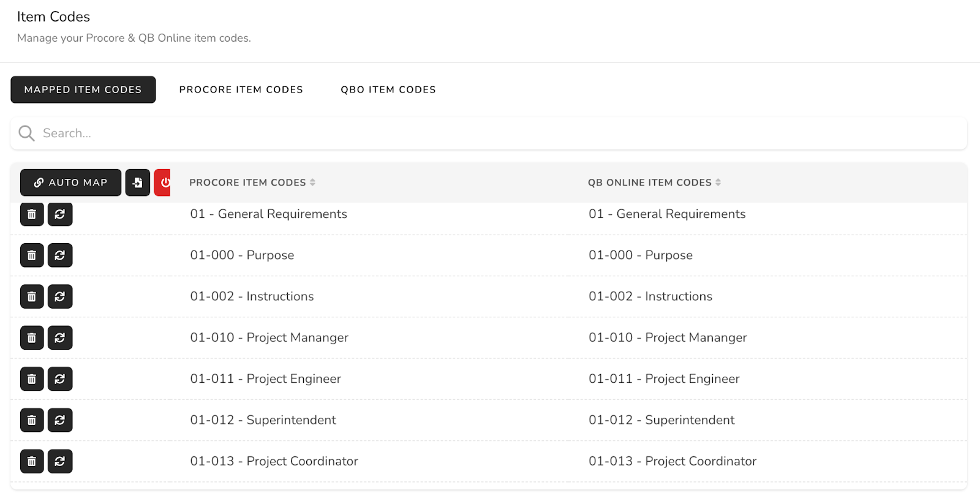
Task: Click the Manage your Procore & QB subtitle
Action: tap(134, 38)
